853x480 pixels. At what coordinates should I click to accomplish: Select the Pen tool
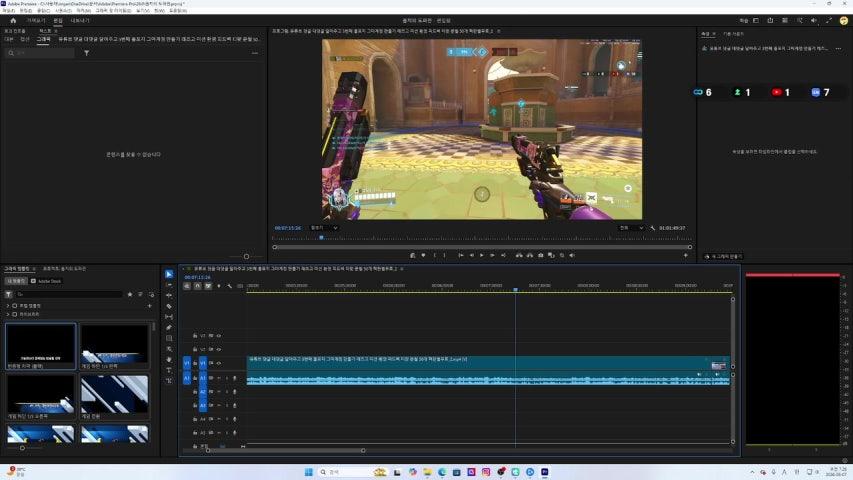(169, 328)
